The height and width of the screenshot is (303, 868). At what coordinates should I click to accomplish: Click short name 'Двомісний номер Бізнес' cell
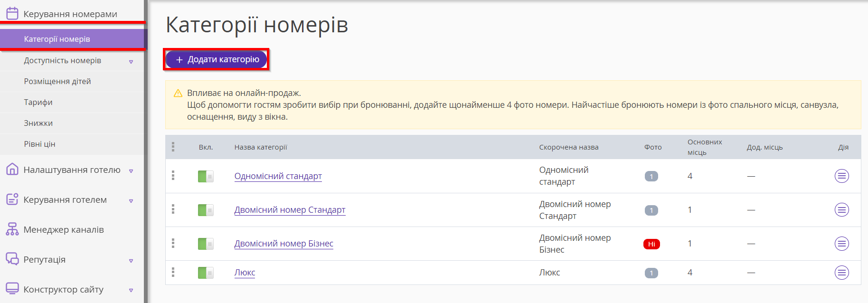[575, 244]
